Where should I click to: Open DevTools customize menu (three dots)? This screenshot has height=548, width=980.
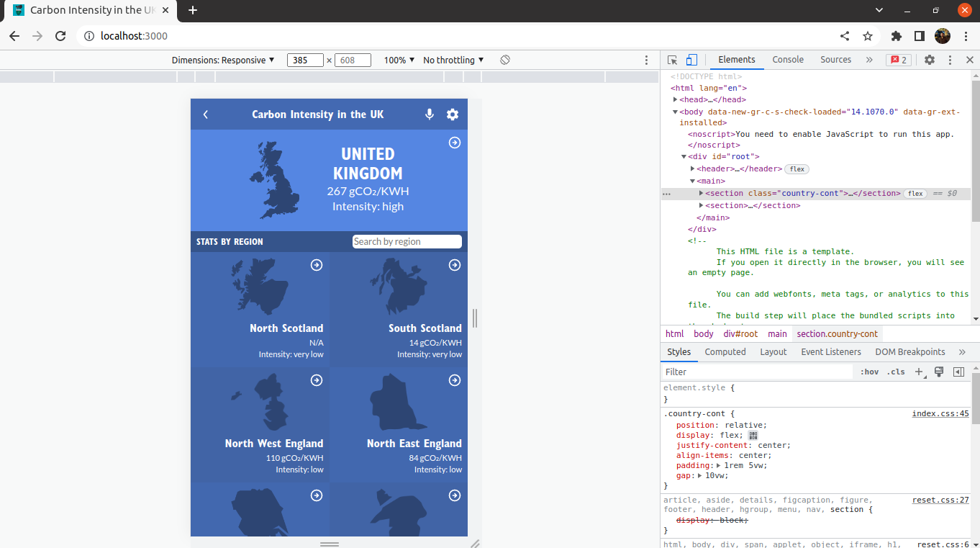[950, 60]
